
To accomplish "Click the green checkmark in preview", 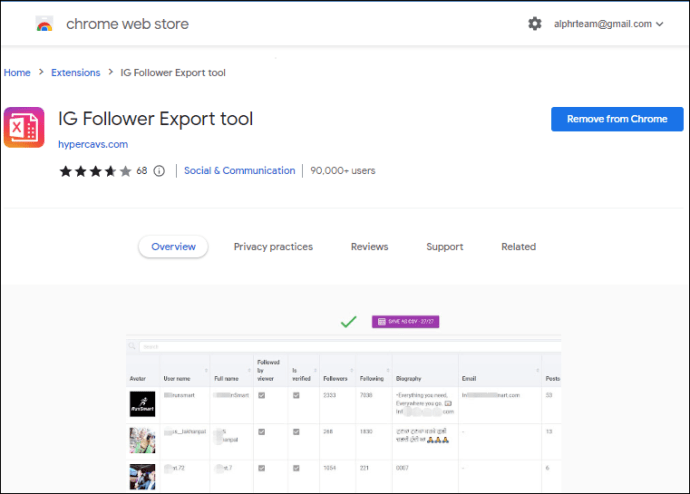I will pyautogui.click(x=348, y=321).
